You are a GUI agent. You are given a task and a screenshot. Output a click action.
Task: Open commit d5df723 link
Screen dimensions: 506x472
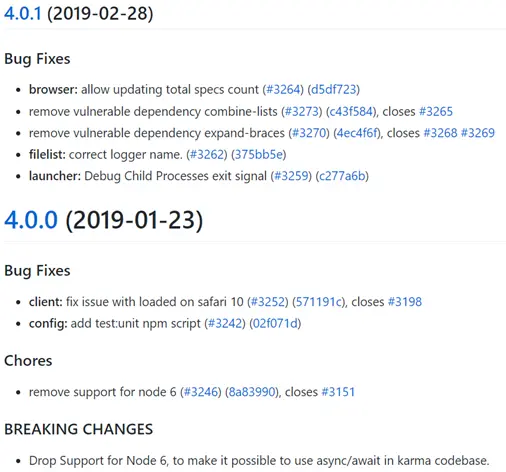pyautogui.click(x=333, y=89)
